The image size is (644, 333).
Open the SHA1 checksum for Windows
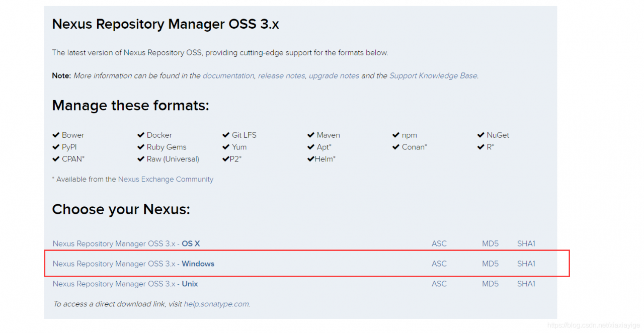[526, 264]
